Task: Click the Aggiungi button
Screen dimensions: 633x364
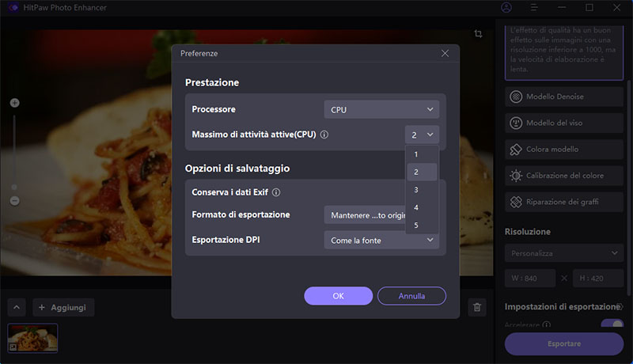Action: [x=63, y=308]
